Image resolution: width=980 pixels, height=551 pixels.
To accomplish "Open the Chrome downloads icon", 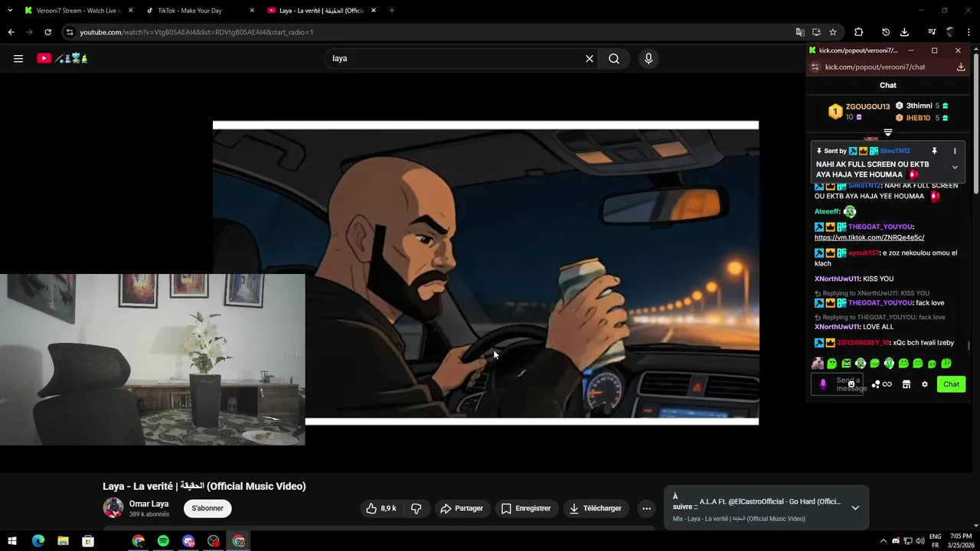I will coord(904,32).
